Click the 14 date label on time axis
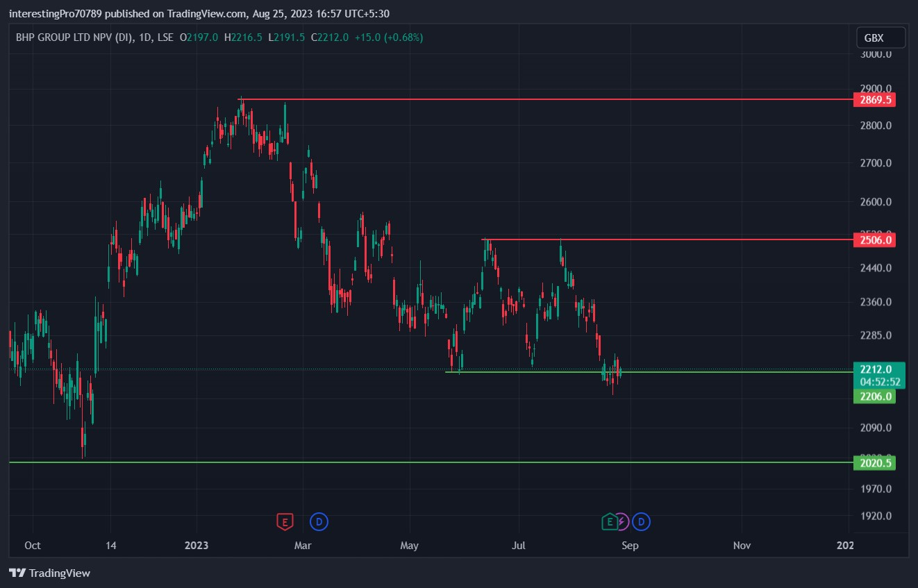 tap(110, 545)
